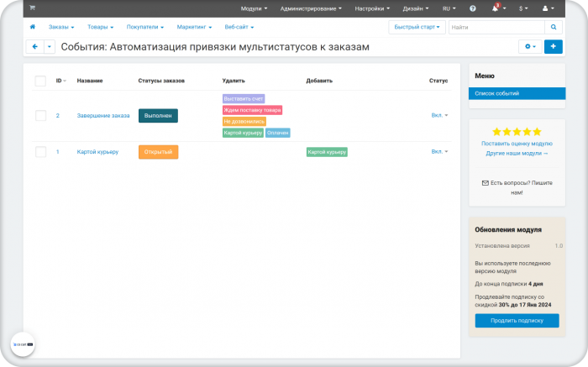Tick checkbox for Картой курьеру row
This screenshot has width=588, height=367.
[40, 152]
